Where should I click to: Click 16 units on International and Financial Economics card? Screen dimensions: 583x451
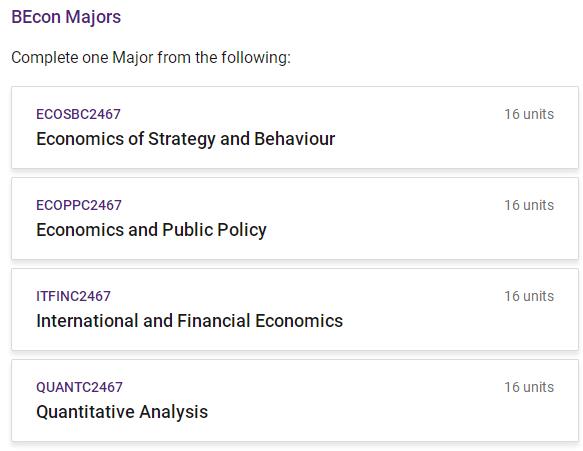click(529, 296)
